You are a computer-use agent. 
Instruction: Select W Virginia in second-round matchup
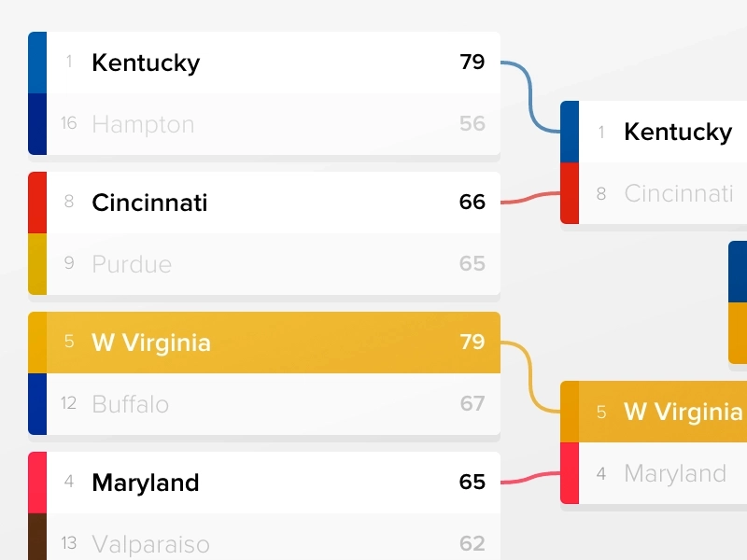(654, 412)
